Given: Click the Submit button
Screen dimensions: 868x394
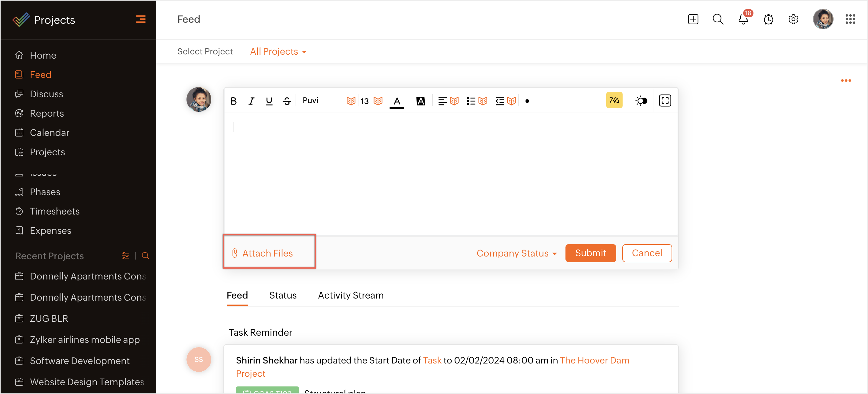Looking at the screenshot, I should [590, 253].
